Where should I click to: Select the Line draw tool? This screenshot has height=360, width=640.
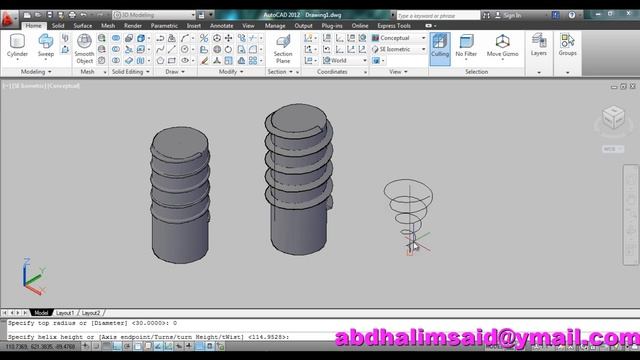(x=172, y=49)
